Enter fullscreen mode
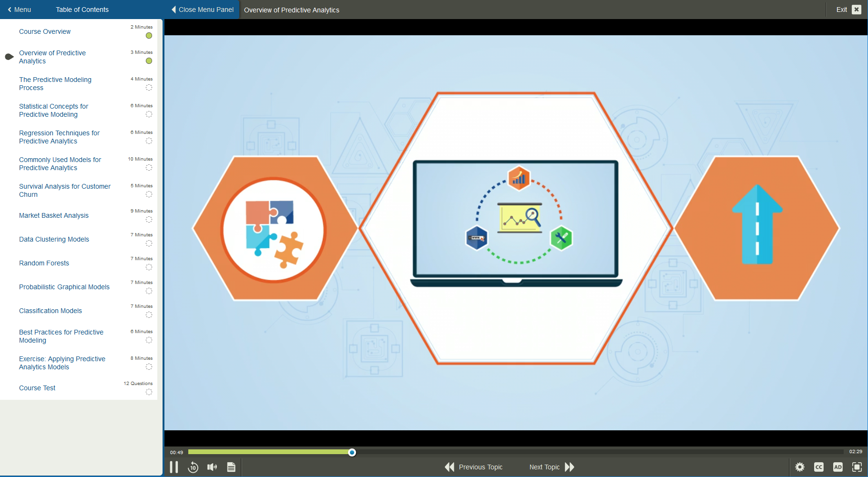Screen dimensions: 868x477 [x=857, y=467]
